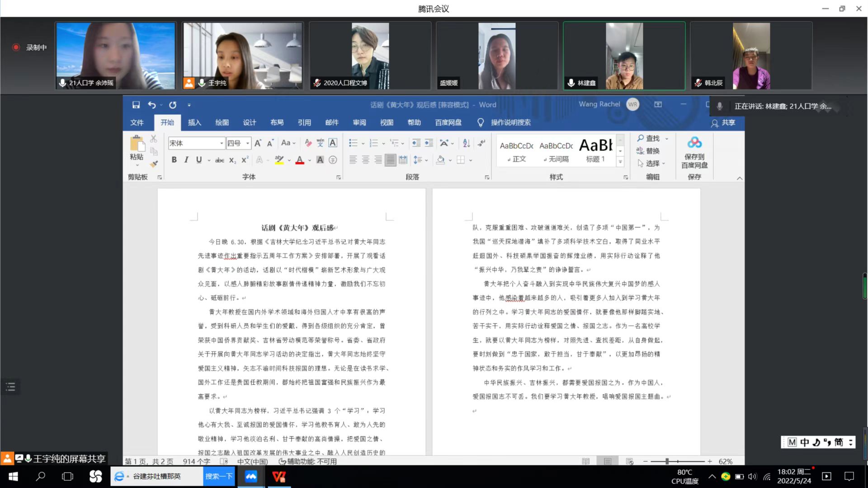Click the Windows Start button
This screenshot has height=488, width=868.
[13, 476]
